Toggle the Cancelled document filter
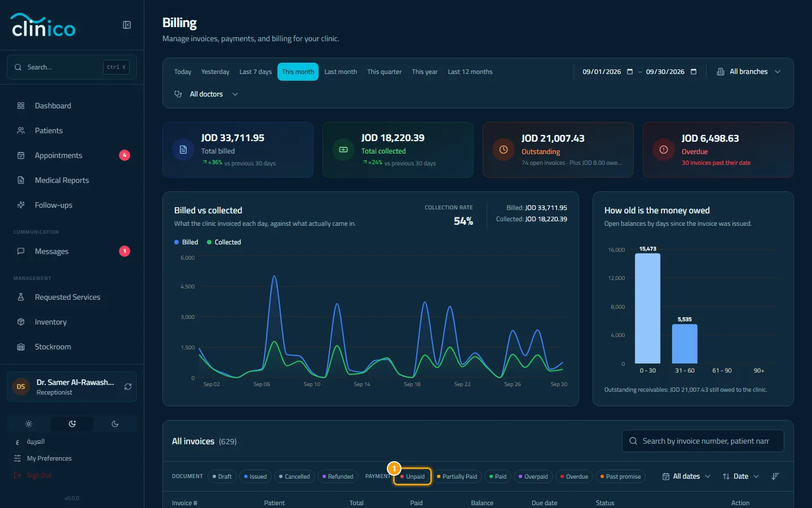The image size is (812, 508). click(294, 476)
